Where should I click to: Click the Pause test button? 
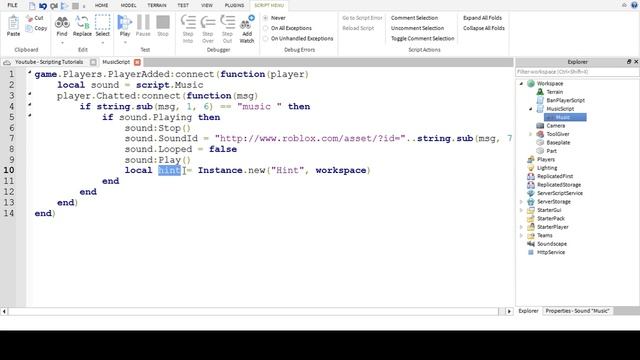(x=143, y=26)
